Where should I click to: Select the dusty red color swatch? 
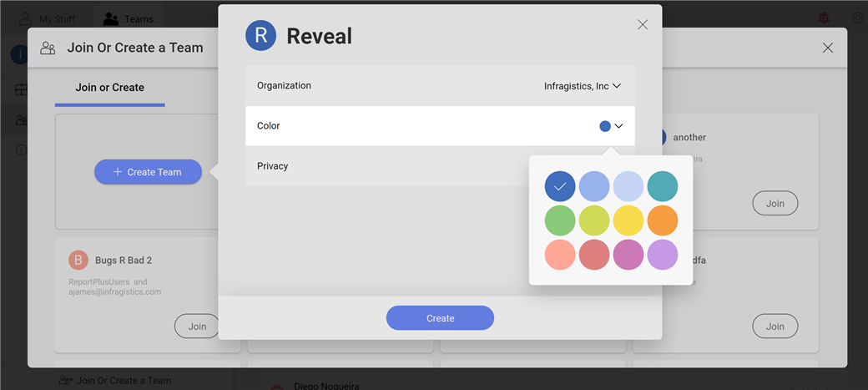594,255
